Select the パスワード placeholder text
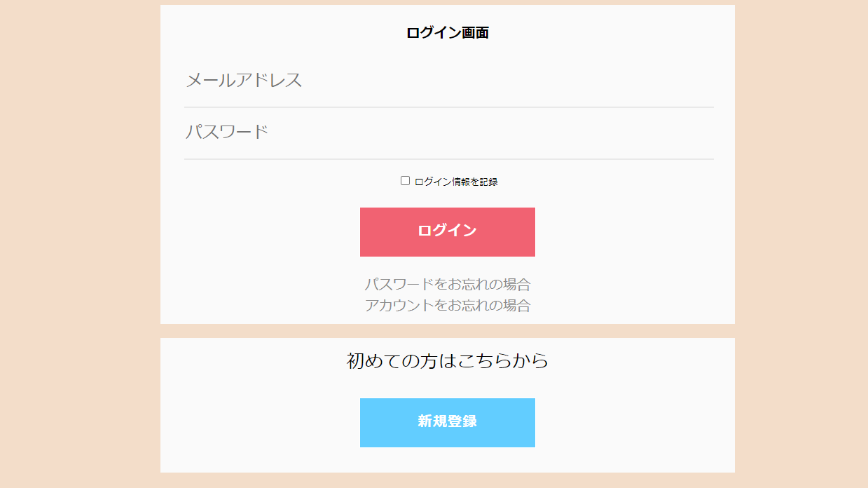The height and width of the screenshot is (488, 868). [x=227, y=133]
